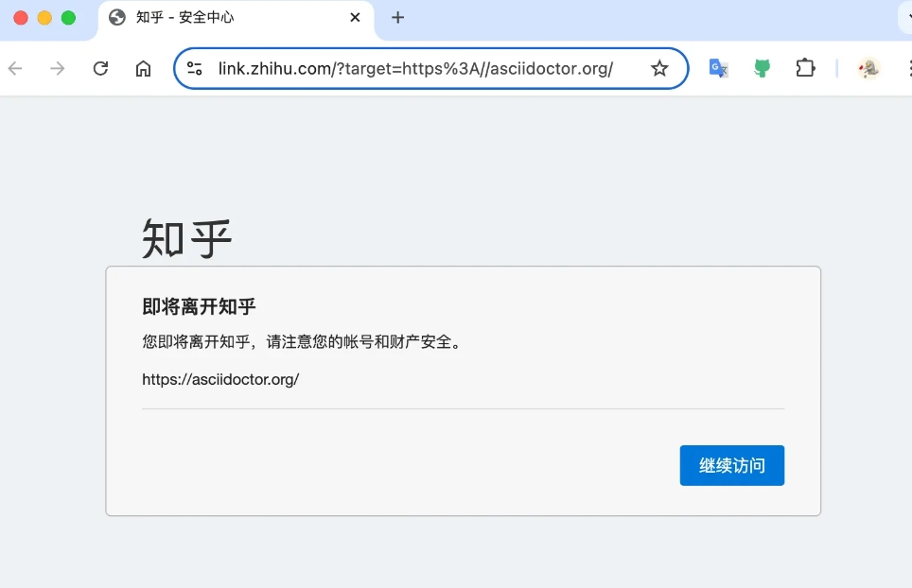The height and width of the screenshot is (588, 912).
Task: Click the https://asciidoctor.org/ link text
Action: point(220,379)
